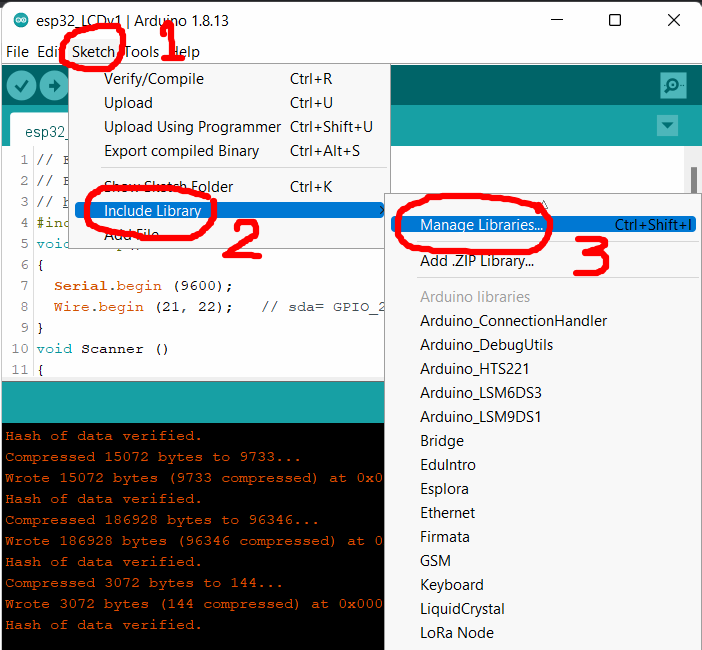Viewport: 702px width, 650px height.
Task: Click code line void Scanner ()
Action: [103, 349]
